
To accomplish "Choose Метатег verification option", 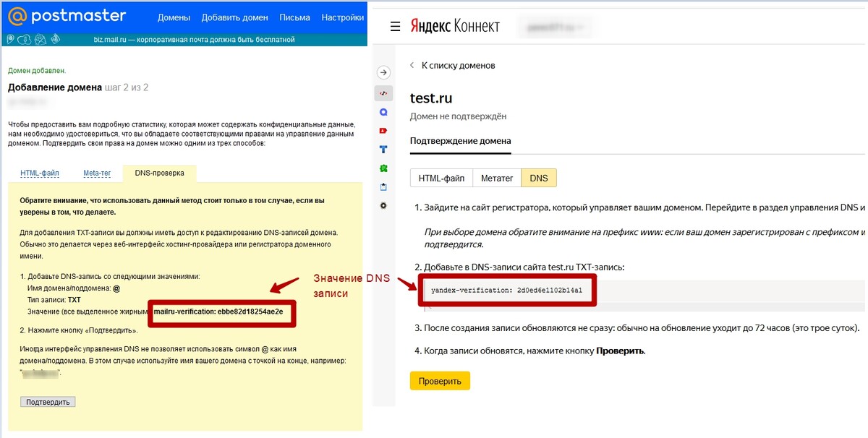I will pos(497,178).
